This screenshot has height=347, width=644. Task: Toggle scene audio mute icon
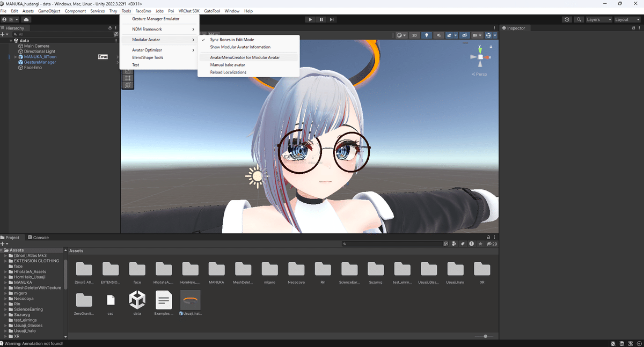[x=437, y=35]
